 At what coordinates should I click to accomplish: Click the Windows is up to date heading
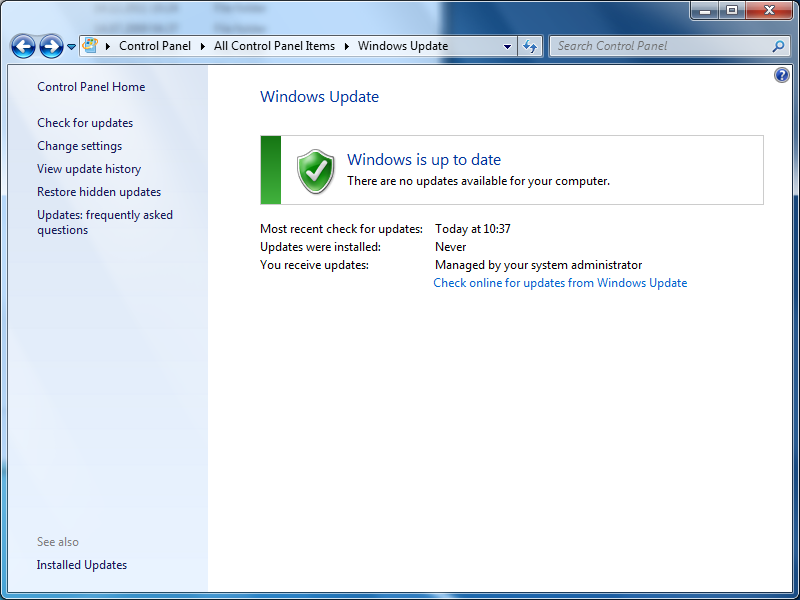(424, 160)
